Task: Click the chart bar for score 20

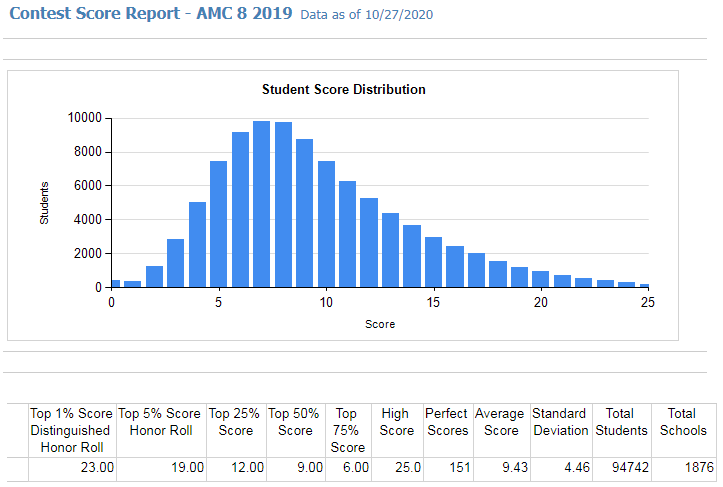Action: [540, 279]
